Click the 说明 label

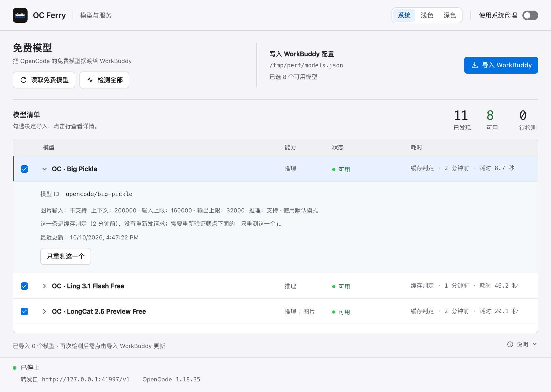coord(522,344)
